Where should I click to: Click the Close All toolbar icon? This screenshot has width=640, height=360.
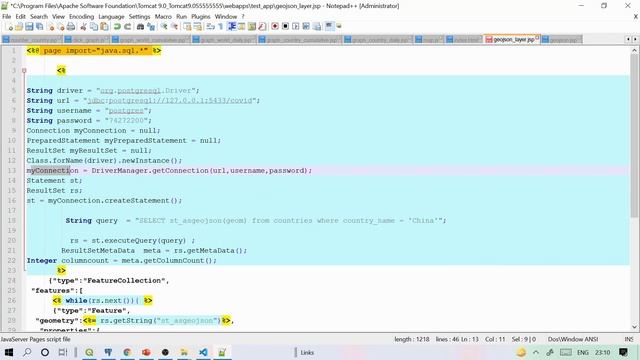coord(61,27)
